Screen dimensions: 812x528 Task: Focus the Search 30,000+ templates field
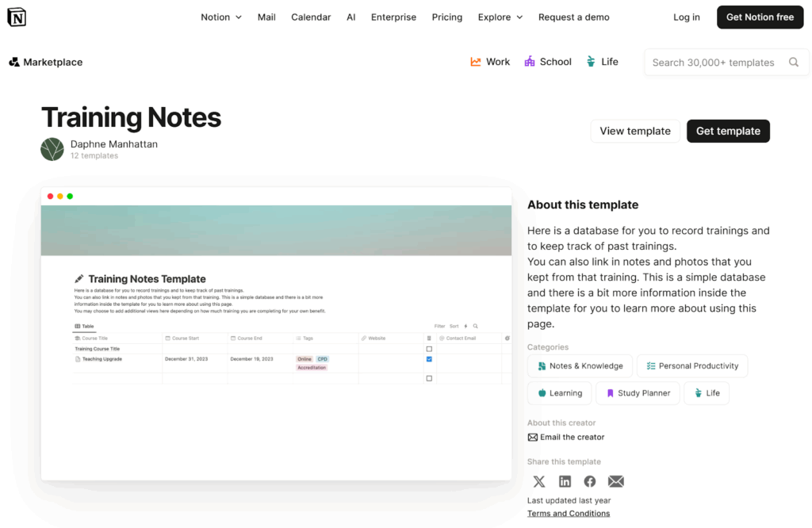click(x=726, y=62)
